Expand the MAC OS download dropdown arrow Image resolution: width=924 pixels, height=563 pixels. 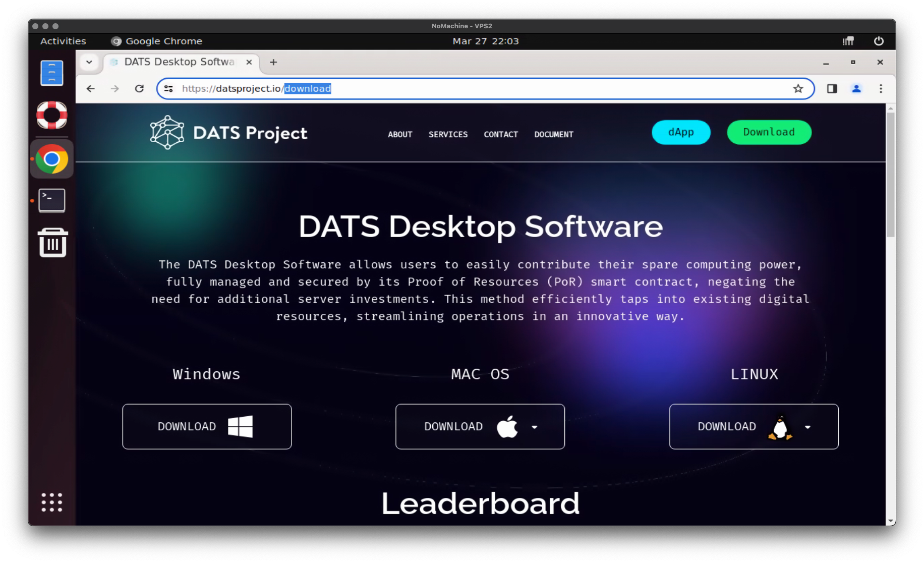(535, 427)
